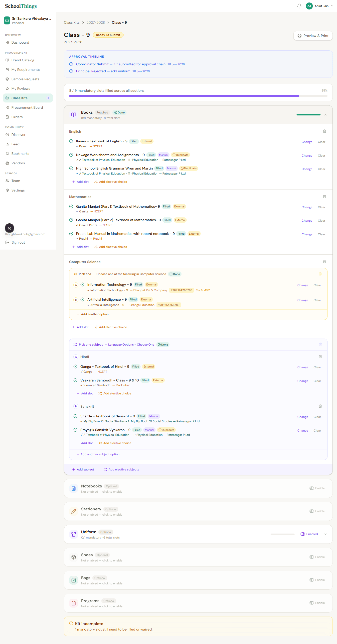Add another subject option in Language Options
337x644 pixels.
(x=98, y=454)
